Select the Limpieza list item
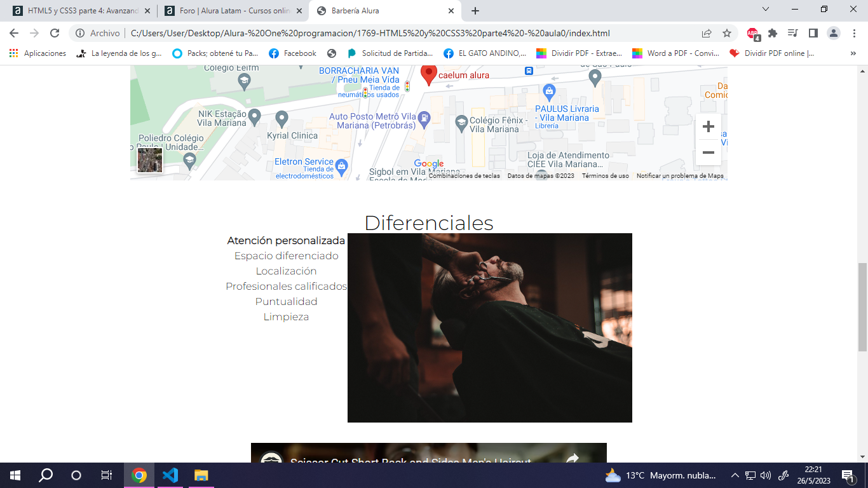This screenshot has width=868, height=488. pyautogui.click(x=286, y=317)
